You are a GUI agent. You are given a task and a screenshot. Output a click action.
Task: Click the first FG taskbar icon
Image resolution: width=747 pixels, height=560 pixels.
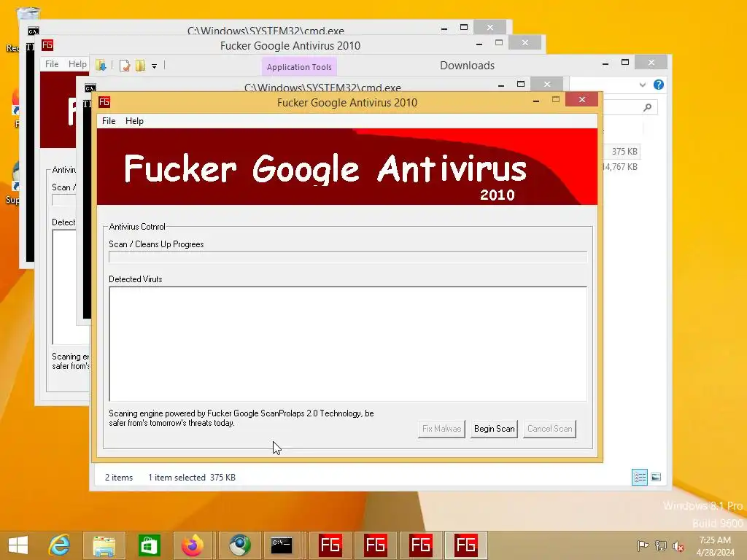[330, 545]
